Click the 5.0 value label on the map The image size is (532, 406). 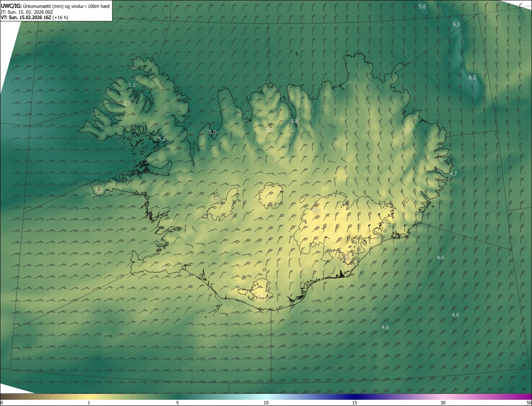click(212, 132)
